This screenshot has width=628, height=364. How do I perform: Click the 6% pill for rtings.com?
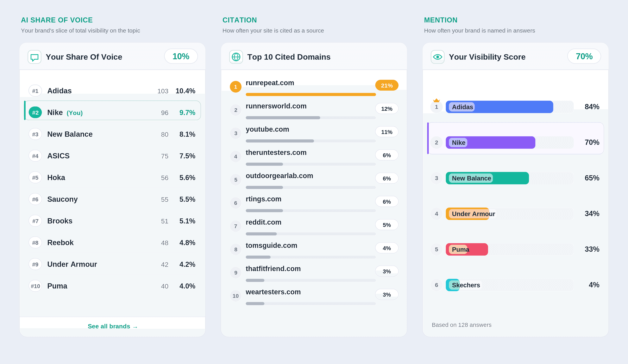click(386, 202)
